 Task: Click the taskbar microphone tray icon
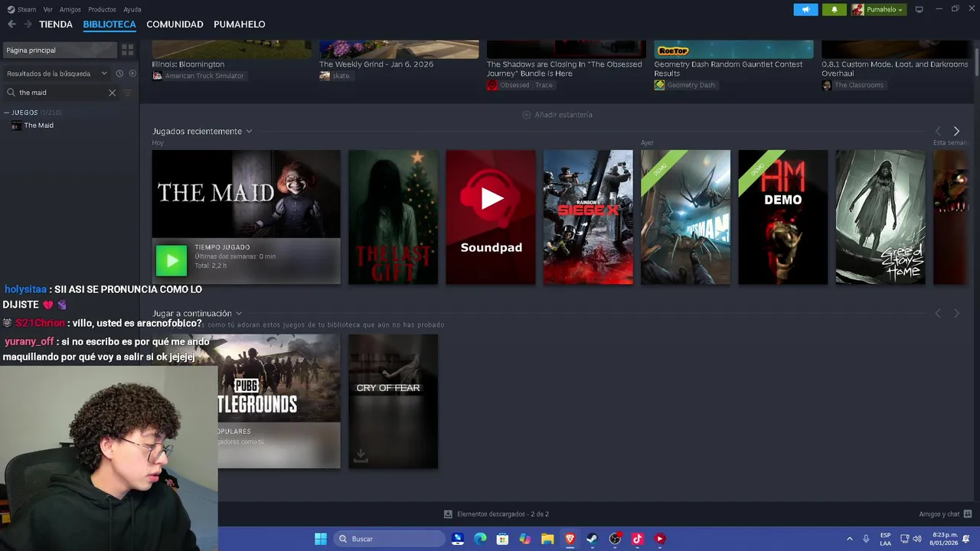[x=866, y=539]
